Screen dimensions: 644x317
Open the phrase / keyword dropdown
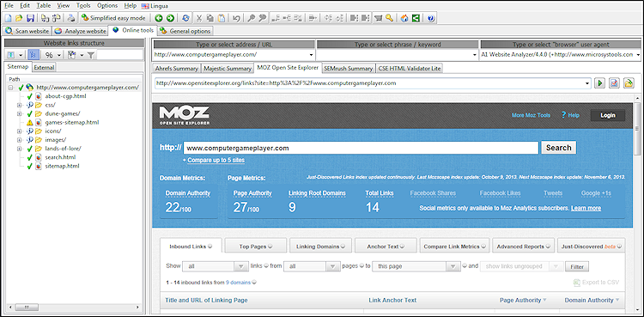click(x=474, y=55)
